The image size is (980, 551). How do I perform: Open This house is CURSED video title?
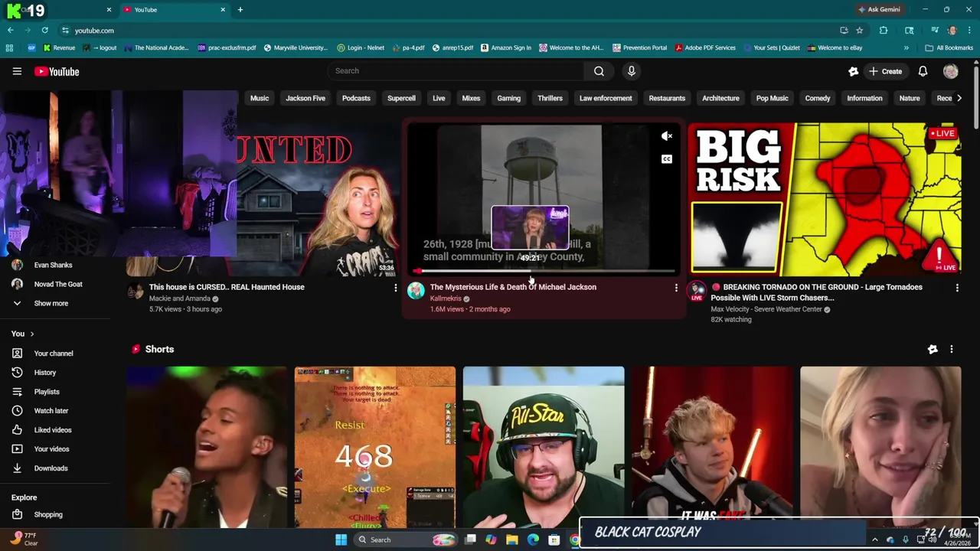pos(227,287)
